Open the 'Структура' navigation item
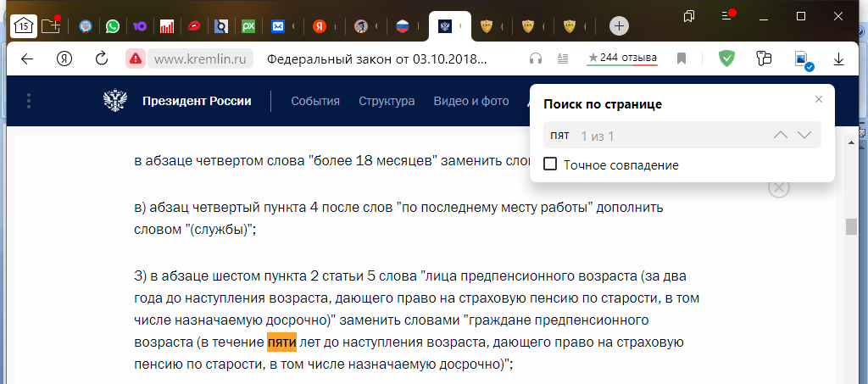The image size is (868, 384). pyautogui.click(x=387, y=101)
